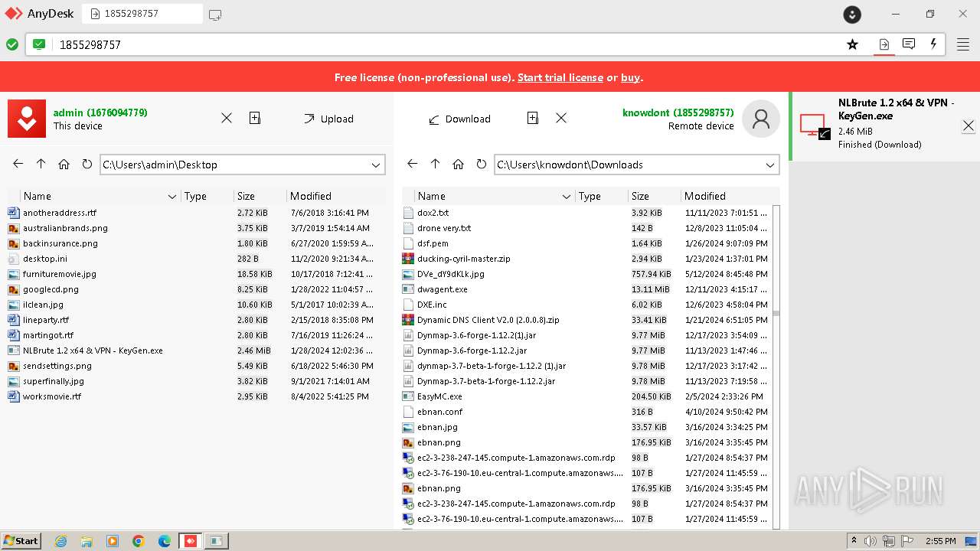Open the hamburger main menu
This screenshot has width=980, height=551.
pyautogui.click(x=963, y=44)
